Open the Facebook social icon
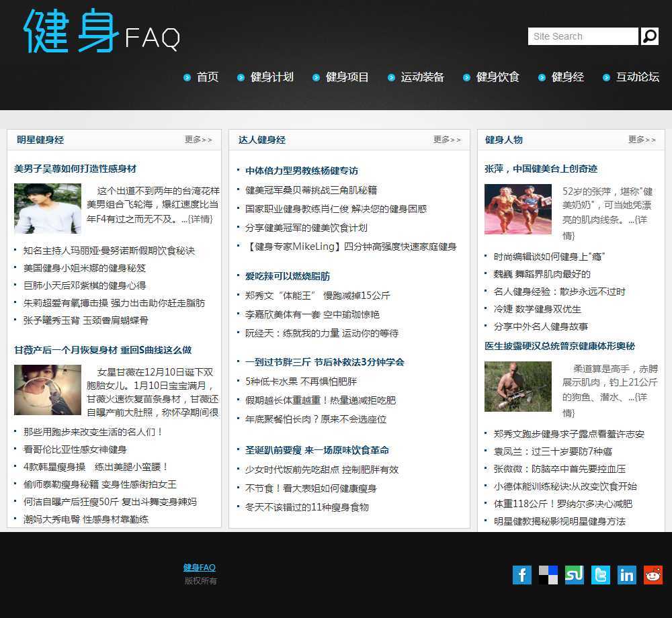Viewport: 672px width, 618px height. coord(521,575)
